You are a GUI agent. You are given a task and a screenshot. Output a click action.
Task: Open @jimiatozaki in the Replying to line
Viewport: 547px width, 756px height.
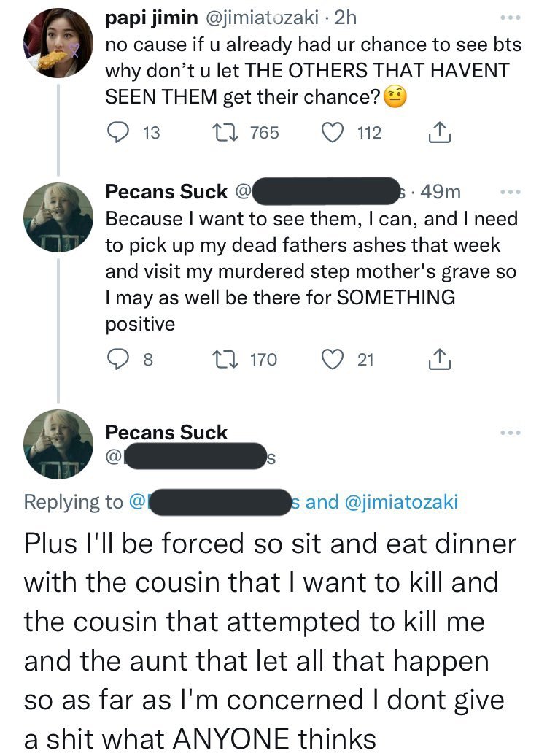tap(401, 502)
